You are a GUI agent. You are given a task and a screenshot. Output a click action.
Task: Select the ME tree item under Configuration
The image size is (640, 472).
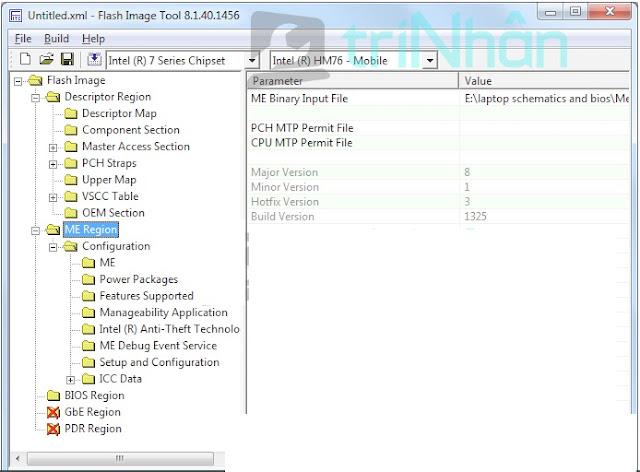point(107,263)
